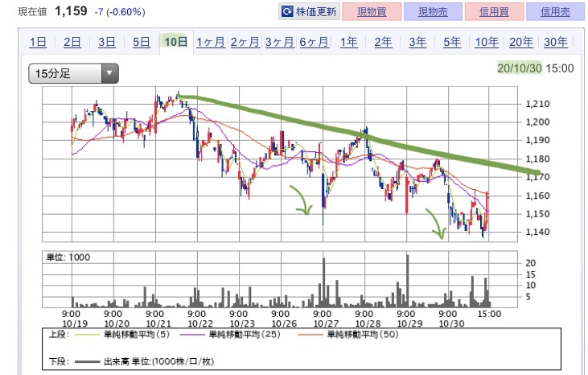The image size is (588, 375).
Task: Switch chart range to 3日
Action: tap(107, 42)
